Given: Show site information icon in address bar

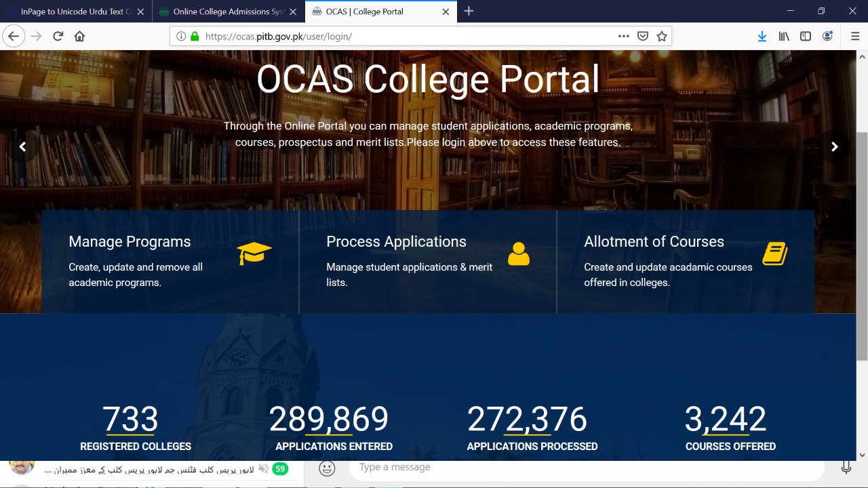Looking at the screenshot, I should 181,37.
